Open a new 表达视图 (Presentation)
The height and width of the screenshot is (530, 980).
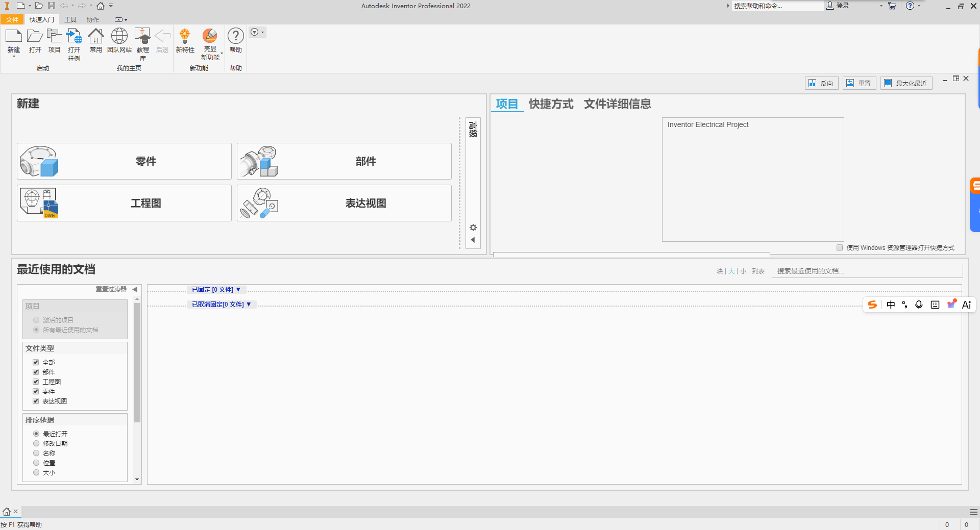coord(343,203)
